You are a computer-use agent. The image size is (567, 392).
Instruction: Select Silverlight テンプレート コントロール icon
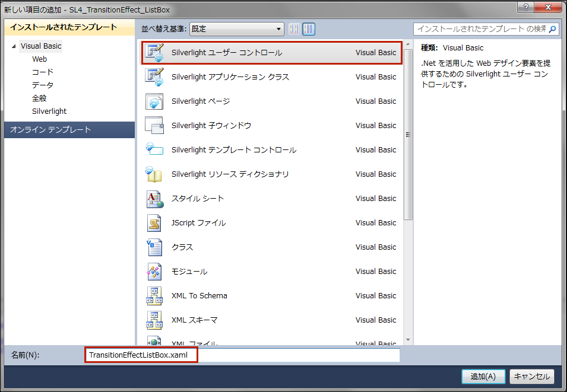(154, 149)
